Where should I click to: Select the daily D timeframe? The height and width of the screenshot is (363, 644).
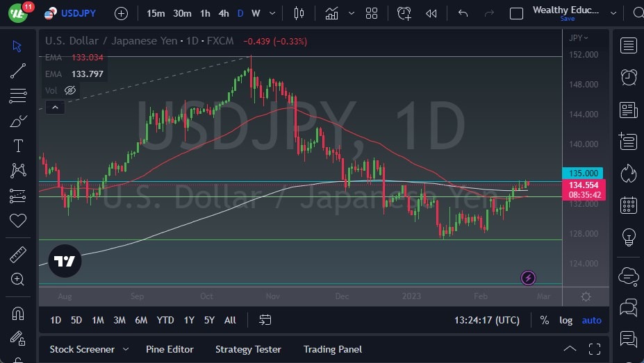[x=240, y=14]
